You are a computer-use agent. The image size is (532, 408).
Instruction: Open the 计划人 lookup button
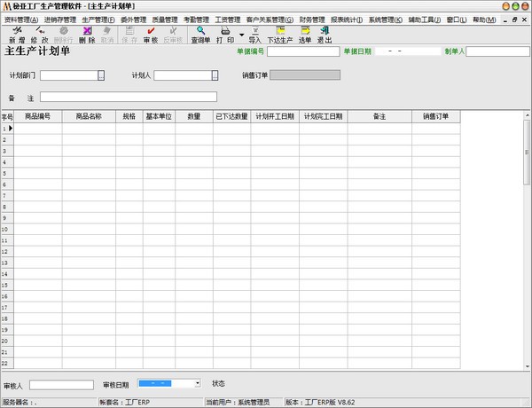[215, 75]
